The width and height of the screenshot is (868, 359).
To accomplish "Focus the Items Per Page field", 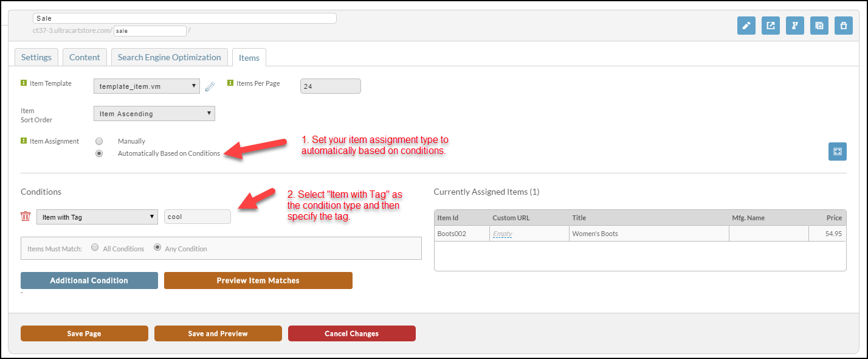I will click(331, 86).
